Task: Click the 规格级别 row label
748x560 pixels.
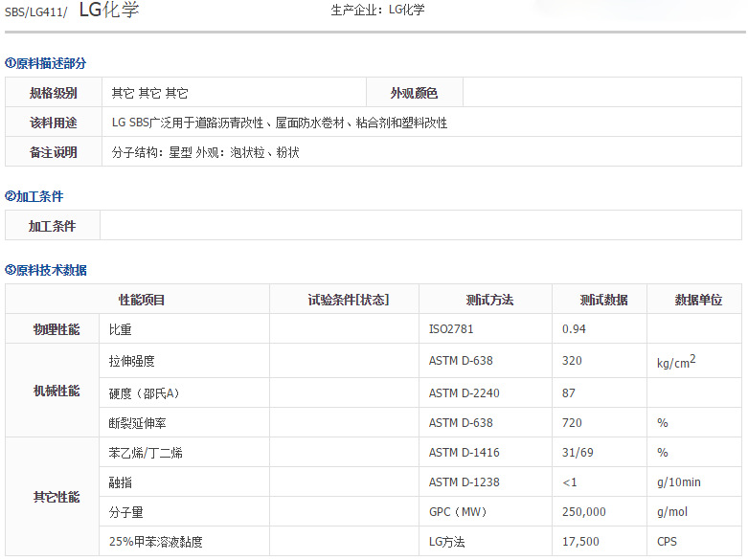Action: (54, 93)
